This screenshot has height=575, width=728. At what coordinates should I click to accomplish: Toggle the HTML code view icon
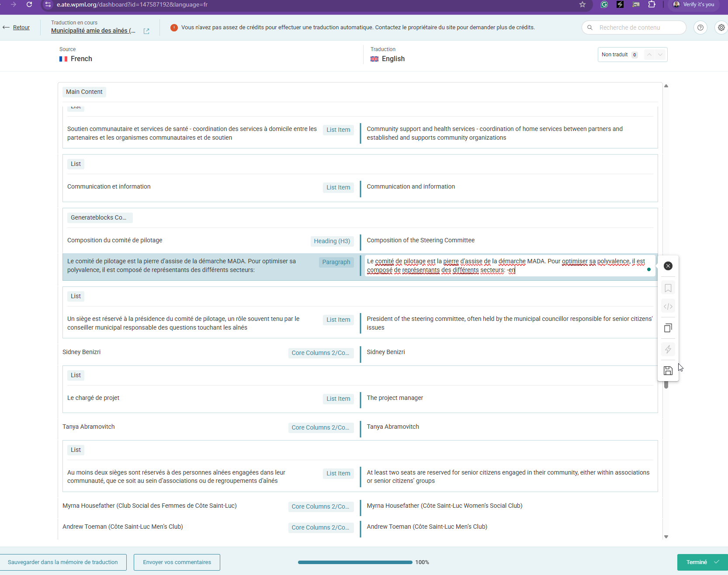tap(668, 306)
